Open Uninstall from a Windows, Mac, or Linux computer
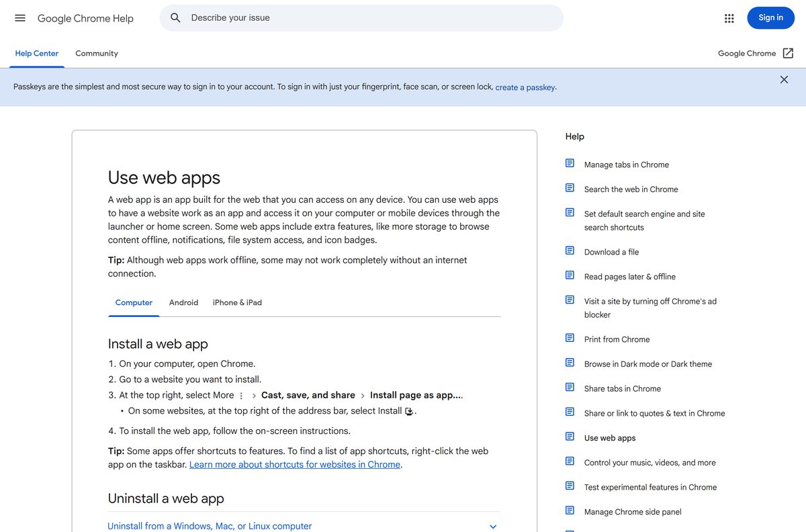 210,526
